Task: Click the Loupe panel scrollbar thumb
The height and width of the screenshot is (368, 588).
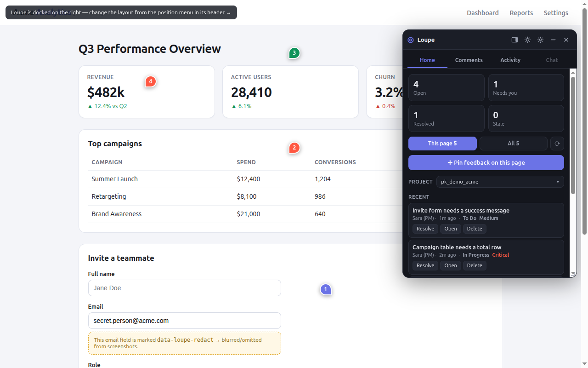Action: coord(573,135)
